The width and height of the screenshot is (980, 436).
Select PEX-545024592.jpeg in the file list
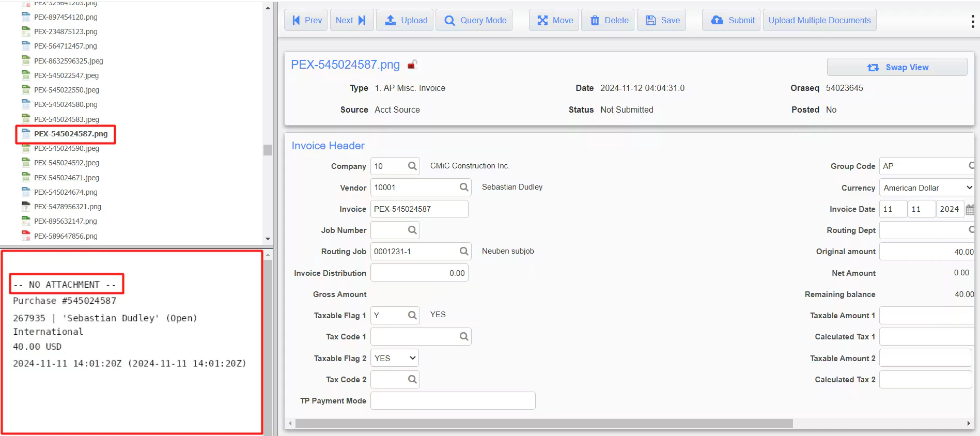click(67, 163)
